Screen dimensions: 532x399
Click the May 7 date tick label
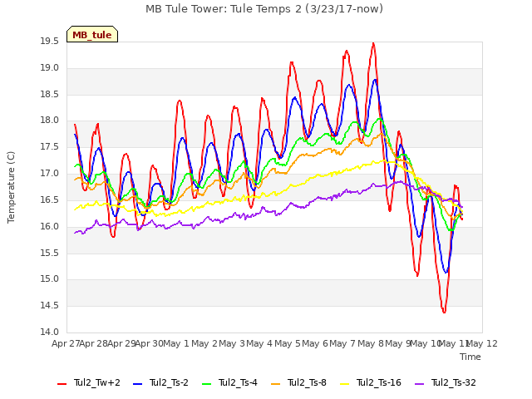coord(342,343)
